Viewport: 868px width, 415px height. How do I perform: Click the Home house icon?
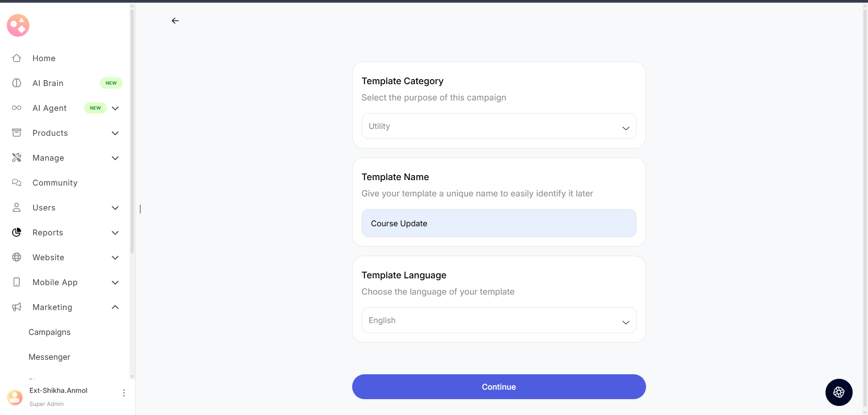17,58
